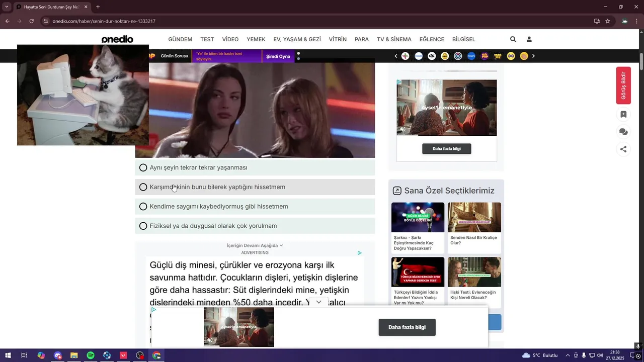Open new browser tab with plus
Viewport: 644px width, 362px height.
(x=98, y=7)
